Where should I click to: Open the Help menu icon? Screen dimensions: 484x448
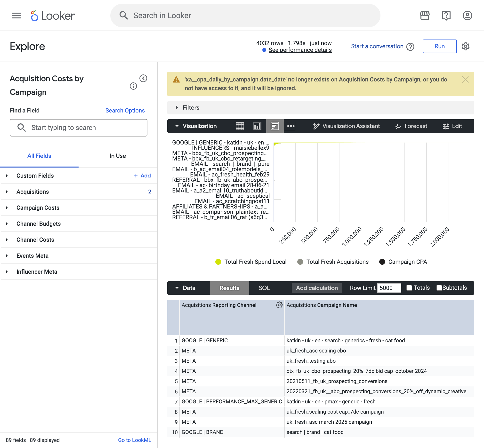[x=446, y=16]
